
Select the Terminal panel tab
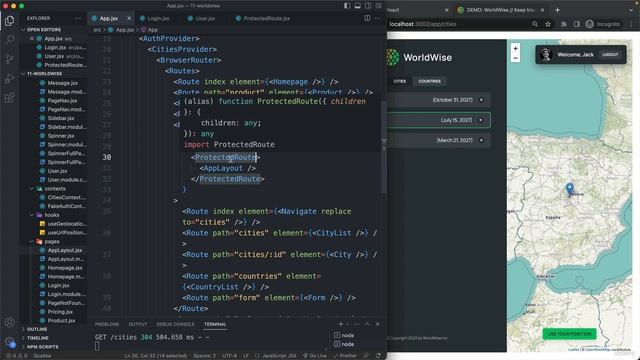(x=215, y=324)
